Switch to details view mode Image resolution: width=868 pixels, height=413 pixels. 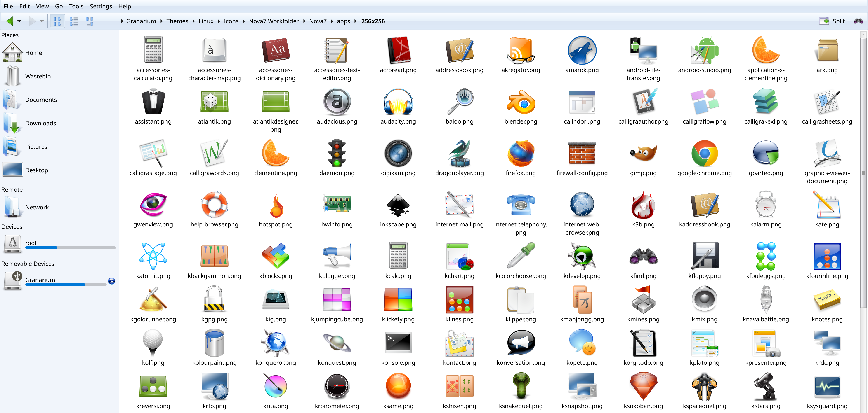point(74,21)
